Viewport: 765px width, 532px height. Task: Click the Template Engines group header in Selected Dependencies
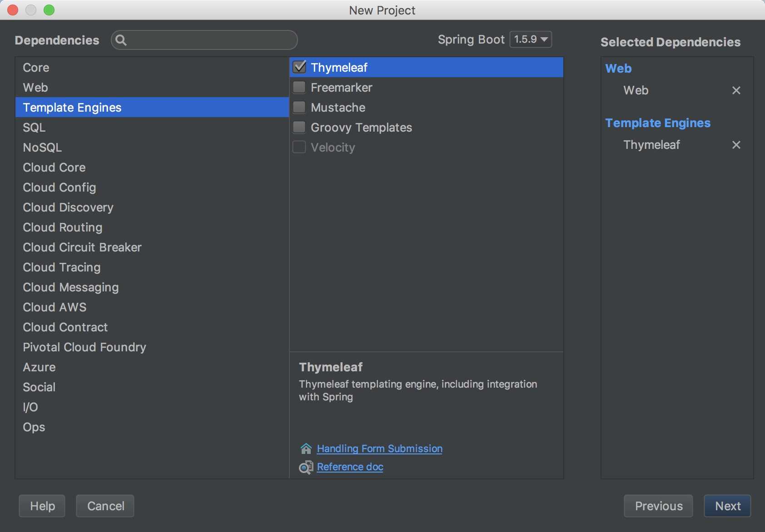tap(658, 123)
